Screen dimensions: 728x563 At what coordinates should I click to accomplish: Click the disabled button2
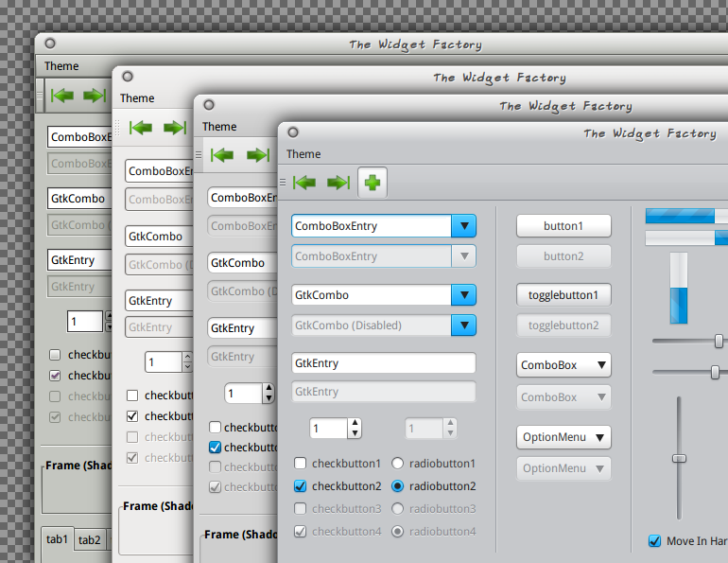[x=563, y=255]
